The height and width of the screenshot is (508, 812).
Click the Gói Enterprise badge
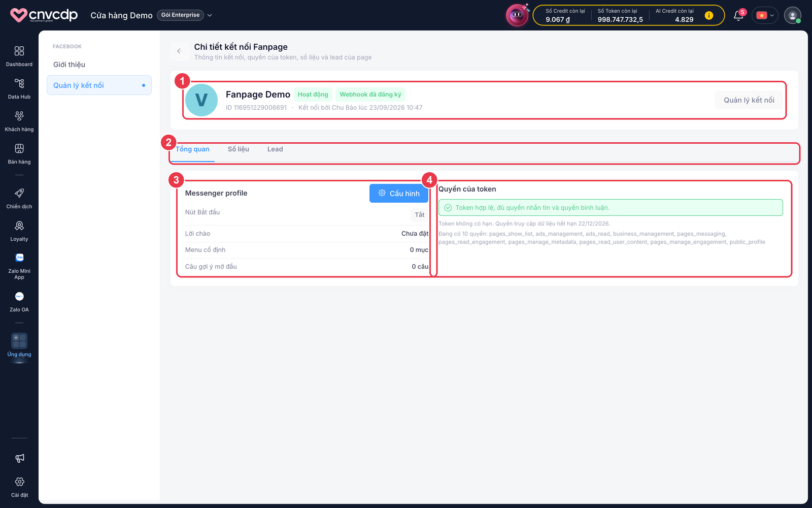[x=180, y=15]
